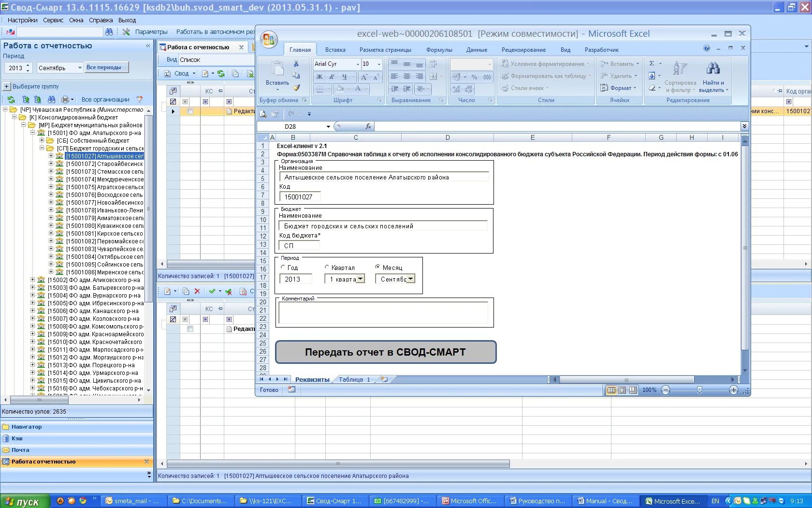Open the Настройки menu
Screen dimensions: 812x508
(x=22, y=20)
